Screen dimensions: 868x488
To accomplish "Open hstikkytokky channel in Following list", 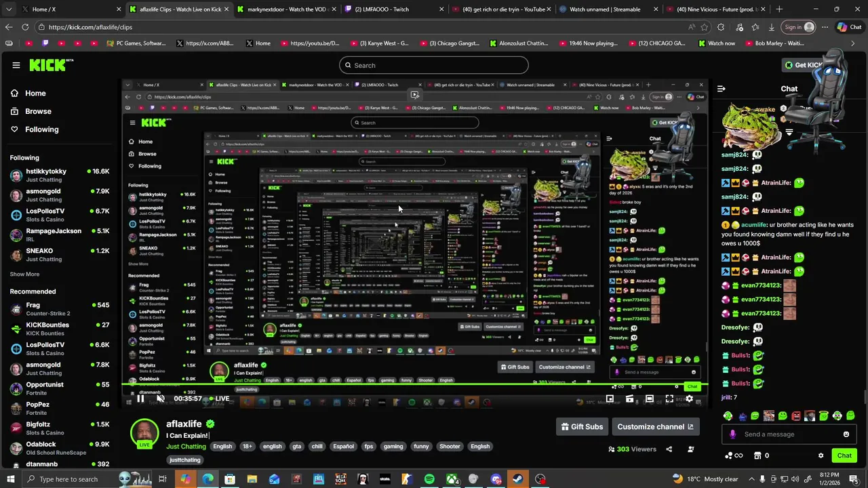I will 60,176.
